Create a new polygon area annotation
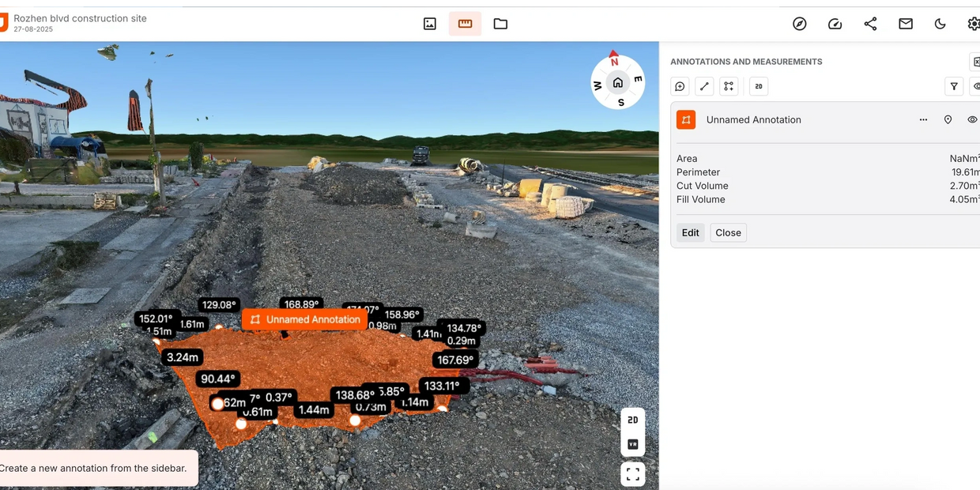 pos(729,86)
